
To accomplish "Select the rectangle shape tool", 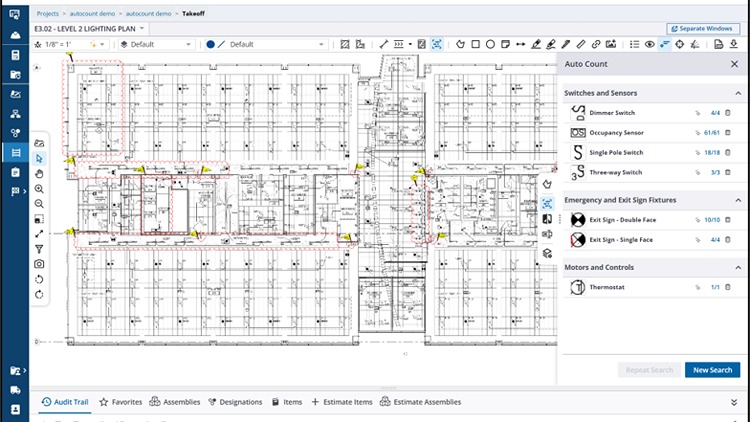I will (x=475, y=44).
